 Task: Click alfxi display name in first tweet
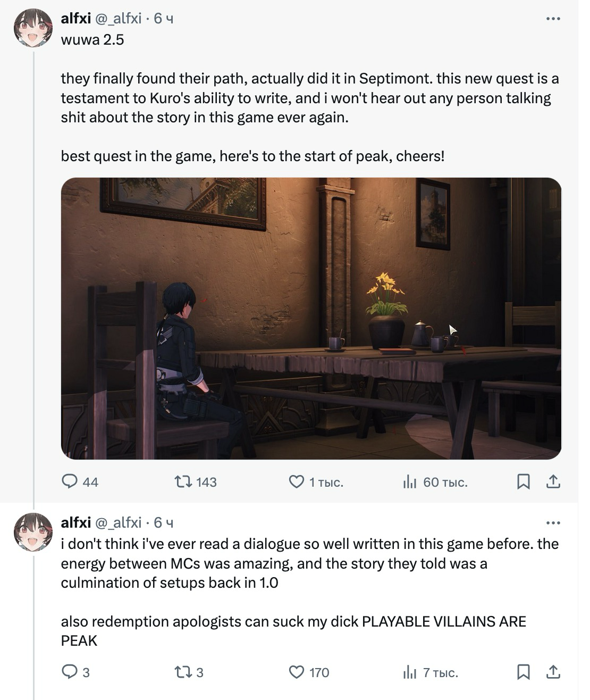[76, 19]
